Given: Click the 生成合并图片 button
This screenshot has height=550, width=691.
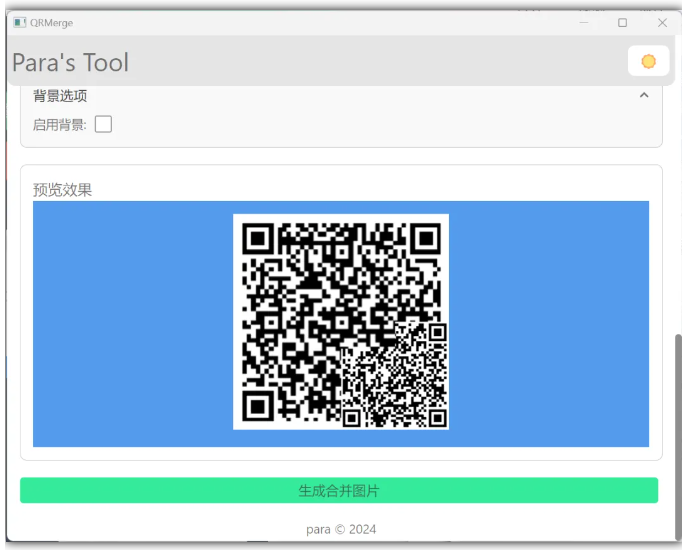Looking at the screenshot, I should (339, 490).
